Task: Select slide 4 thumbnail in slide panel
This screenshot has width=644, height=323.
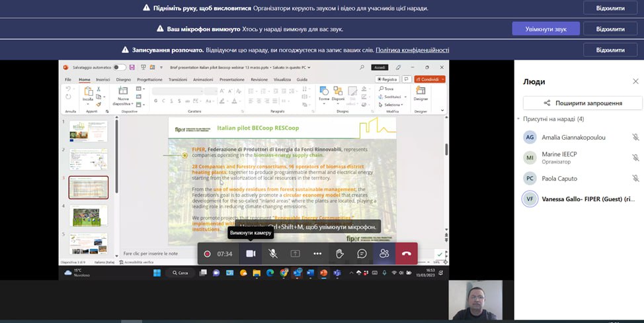Action: (x=89, y=215)
